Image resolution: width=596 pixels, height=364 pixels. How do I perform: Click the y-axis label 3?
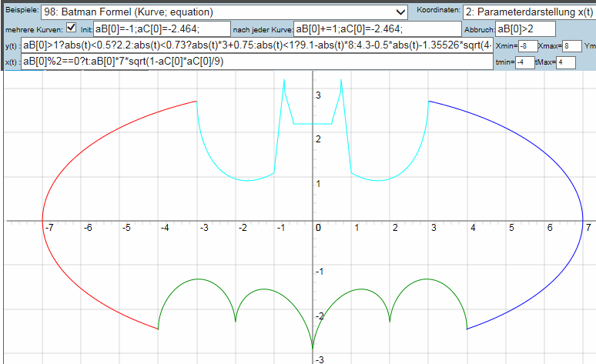coord(318,95)
